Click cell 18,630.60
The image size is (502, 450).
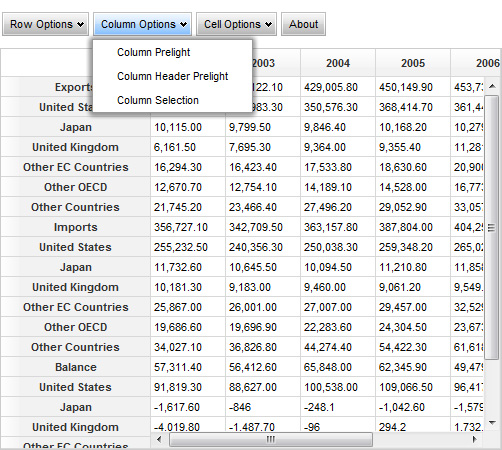413,167
